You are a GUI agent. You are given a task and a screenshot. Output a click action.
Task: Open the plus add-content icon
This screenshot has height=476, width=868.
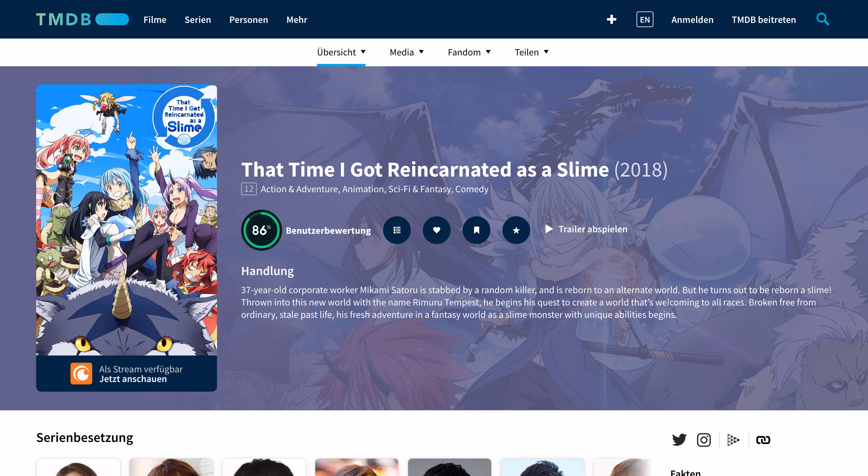[x=611, y=20]
